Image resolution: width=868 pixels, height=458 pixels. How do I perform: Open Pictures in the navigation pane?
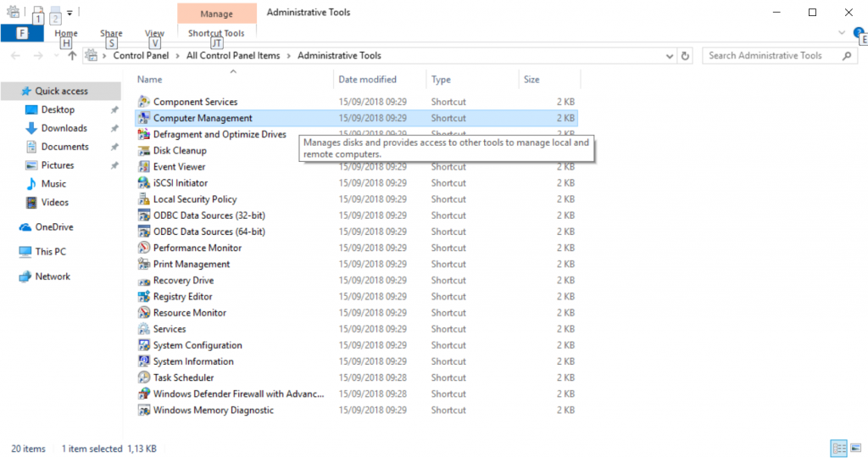(58, 165)
